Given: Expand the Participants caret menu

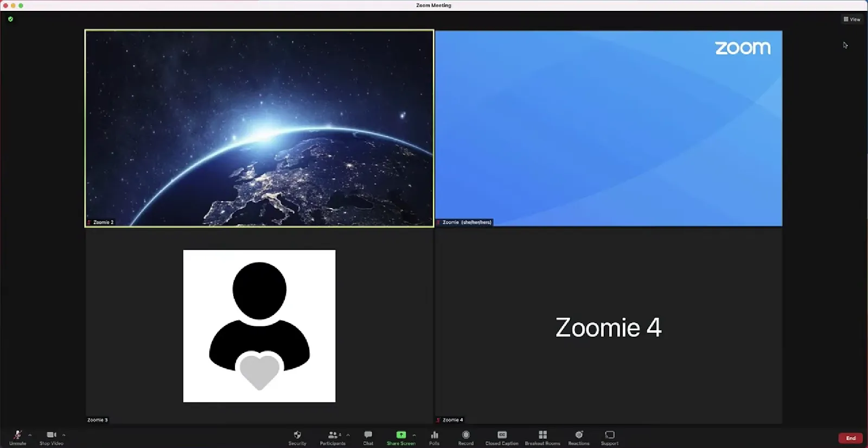Looking at the screenshot, I should tap(348, 435).
